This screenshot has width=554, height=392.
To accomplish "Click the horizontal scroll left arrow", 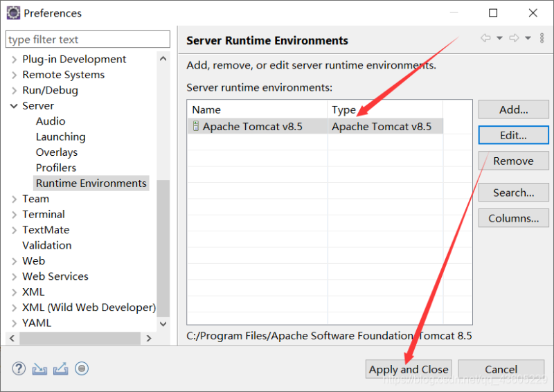I will pyautogui.click(x=12, y=338).
